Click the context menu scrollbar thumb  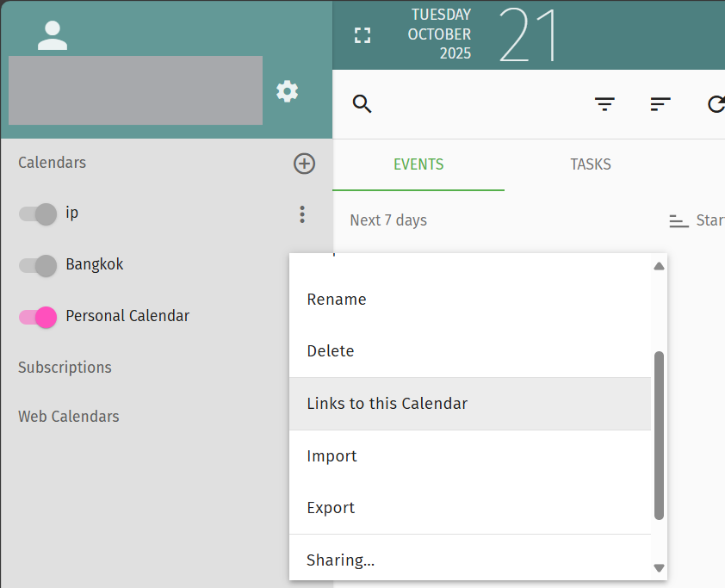tap(659, 435)
